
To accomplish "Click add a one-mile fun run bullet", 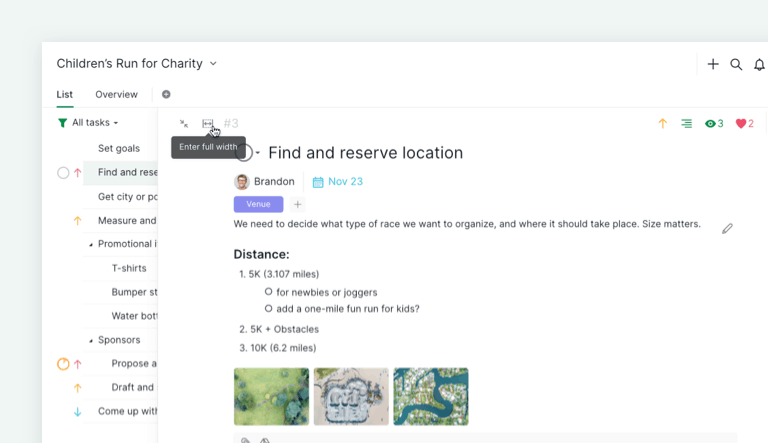I will tap(348, 309).
